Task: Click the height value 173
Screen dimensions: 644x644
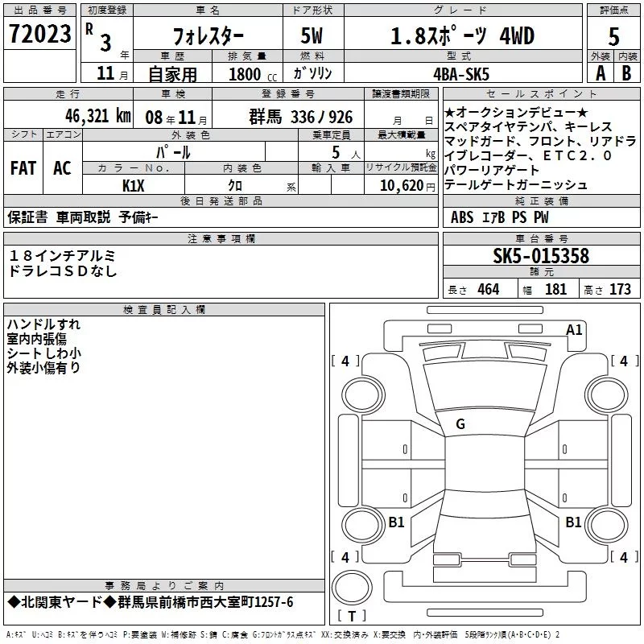Action: click(620, 289)
